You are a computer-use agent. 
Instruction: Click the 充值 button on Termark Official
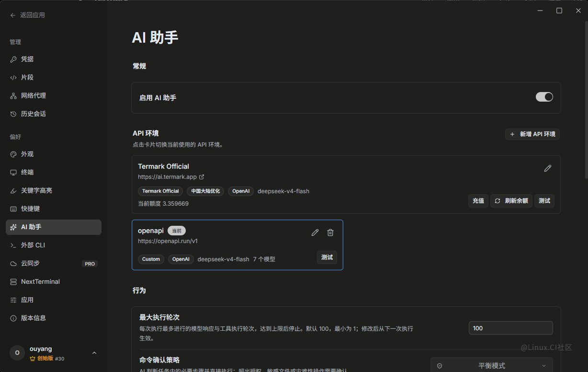click(x=478, y=201)
